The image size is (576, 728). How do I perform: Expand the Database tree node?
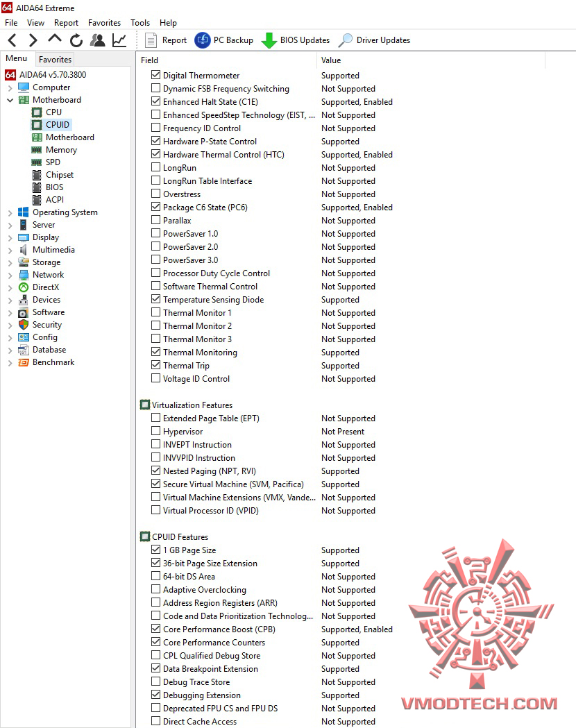tap(10, 351)
